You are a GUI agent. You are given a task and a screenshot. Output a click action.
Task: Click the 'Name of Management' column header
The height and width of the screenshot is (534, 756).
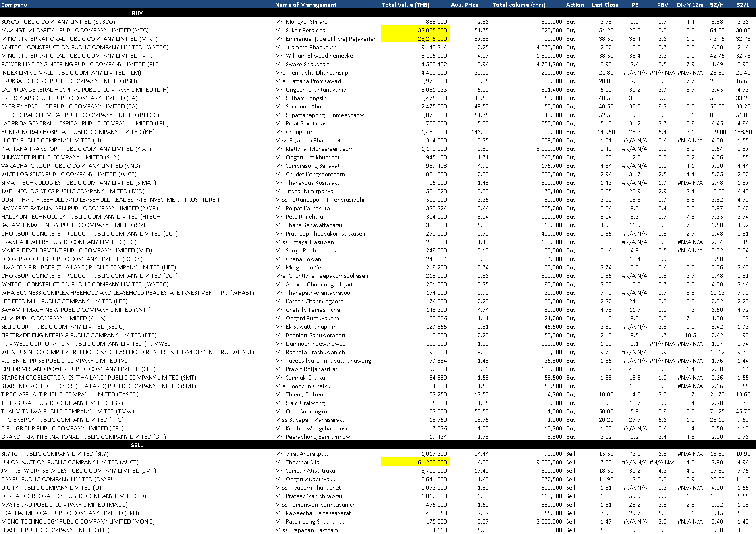coord(306,5)
